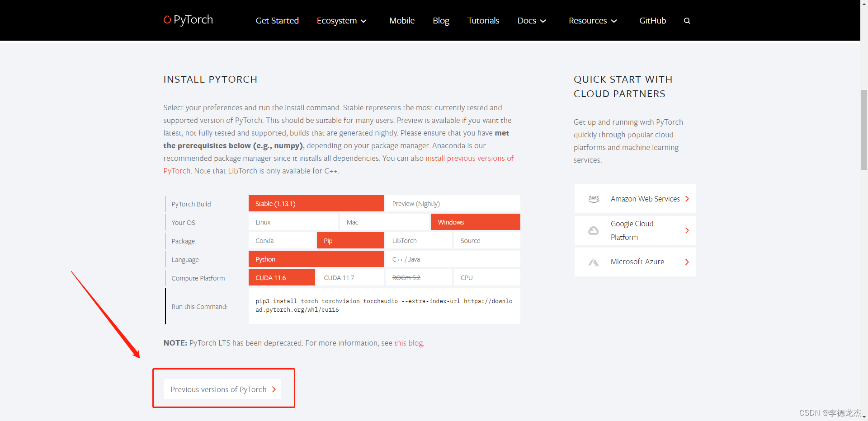
Task: Click arrow next to Microsoft Azure
Action: tap(687, 262)
